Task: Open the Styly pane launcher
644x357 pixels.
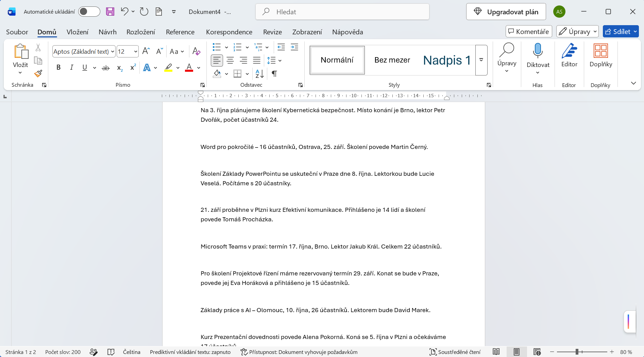Action: click(x=489, y=85)
